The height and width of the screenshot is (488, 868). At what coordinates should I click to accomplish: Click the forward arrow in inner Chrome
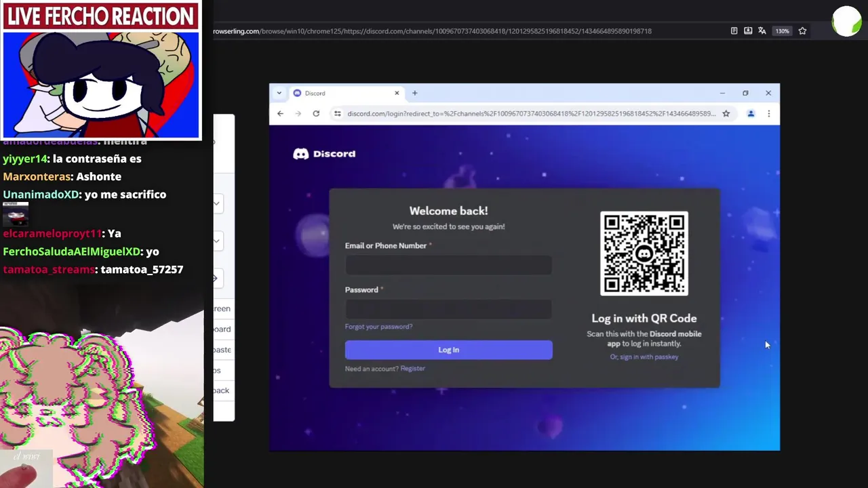click(298, 113)
